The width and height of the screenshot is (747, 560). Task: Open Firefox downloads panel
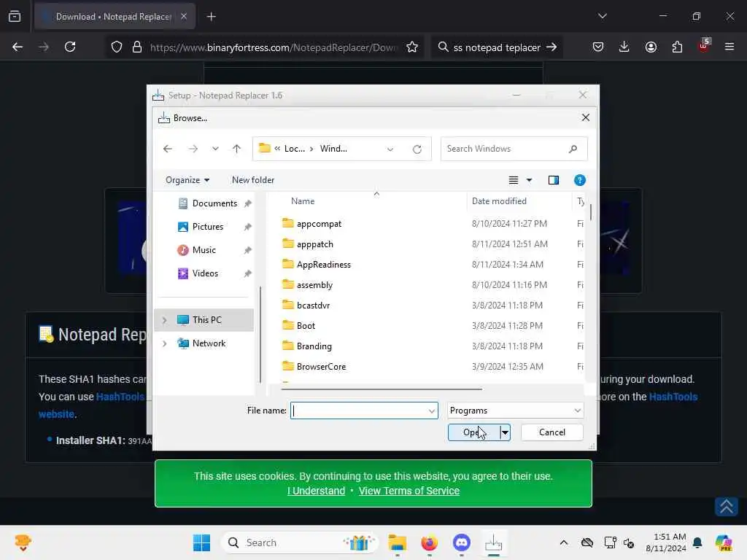pyautogui.click(x=624, y=47)
